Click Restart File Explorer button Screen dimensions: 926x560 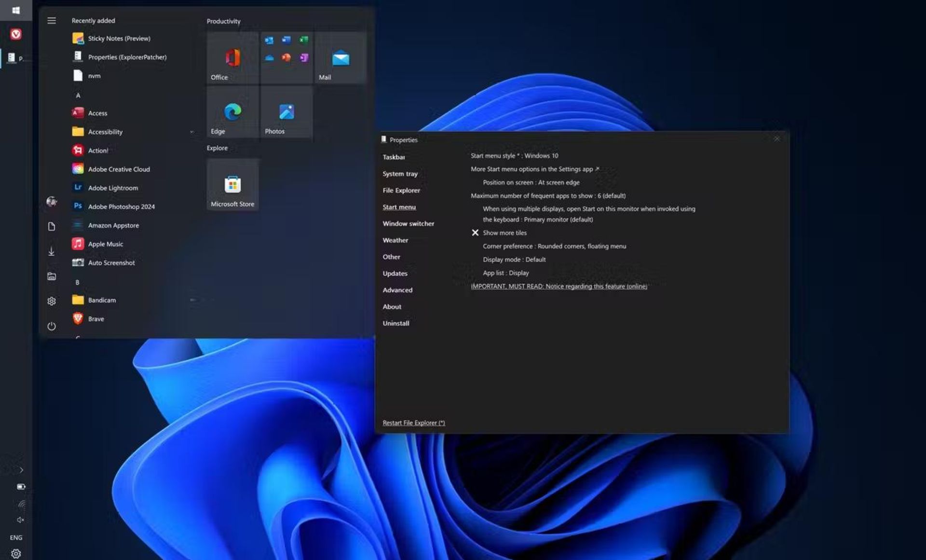413,423
